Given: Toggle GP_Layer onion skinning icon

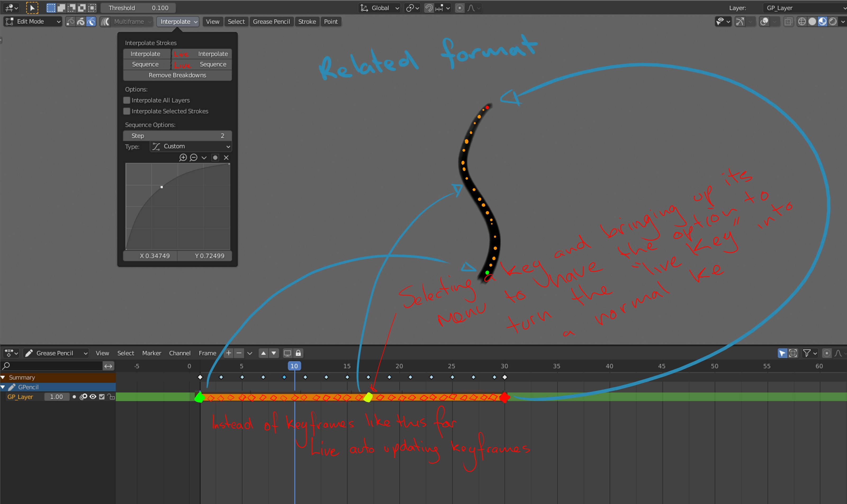Looking at the screenshot, I should click(x=83, y=397).
